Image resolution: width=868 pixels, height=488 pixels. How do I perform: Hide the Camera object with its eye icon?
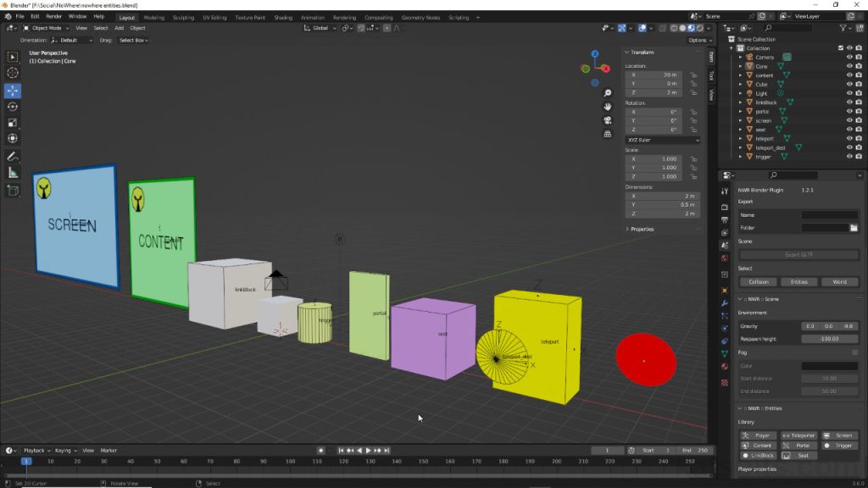[x=849, y=57]
